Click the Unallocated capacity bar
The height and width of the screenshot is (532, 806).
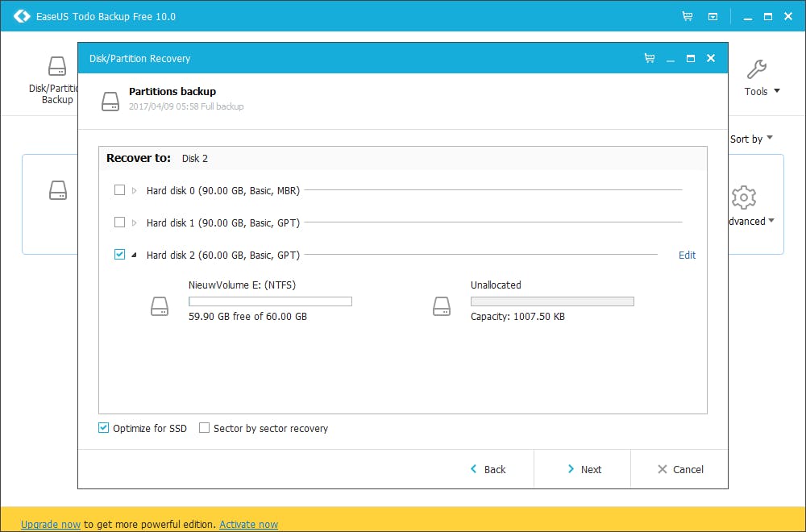552,301
